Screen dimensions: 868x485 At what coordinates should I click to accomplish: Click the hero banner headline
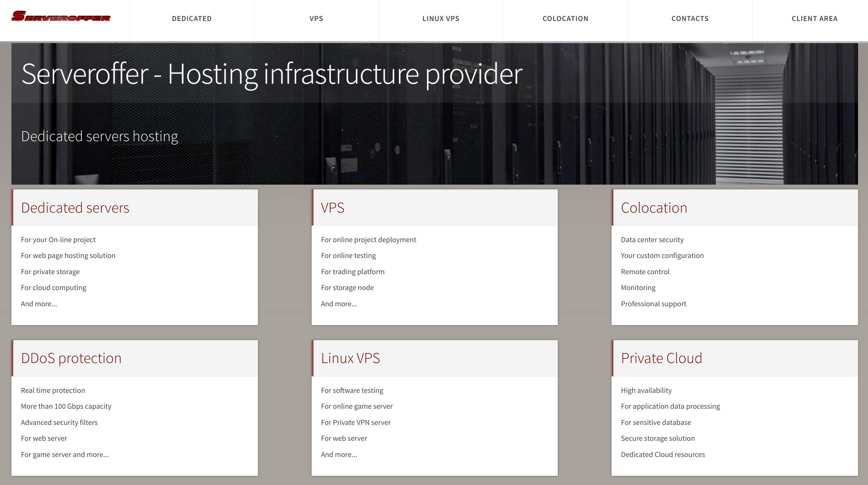point(272,74)
